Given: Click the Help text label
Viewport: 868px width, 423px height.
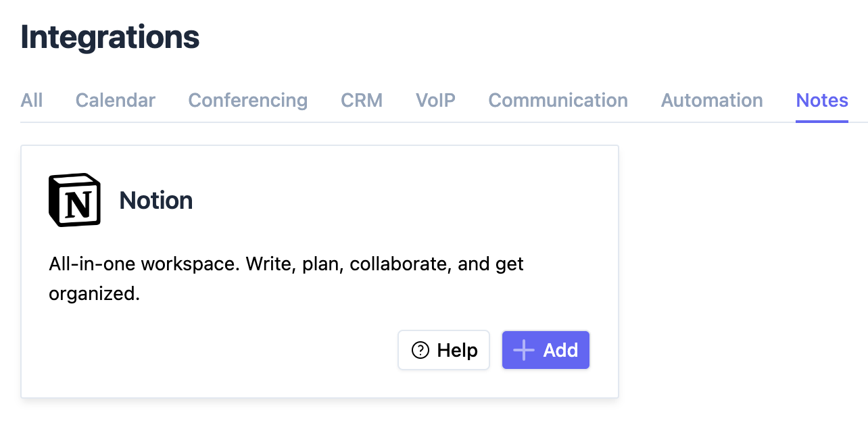Looking at the screenshot, I should coord(458,350).
